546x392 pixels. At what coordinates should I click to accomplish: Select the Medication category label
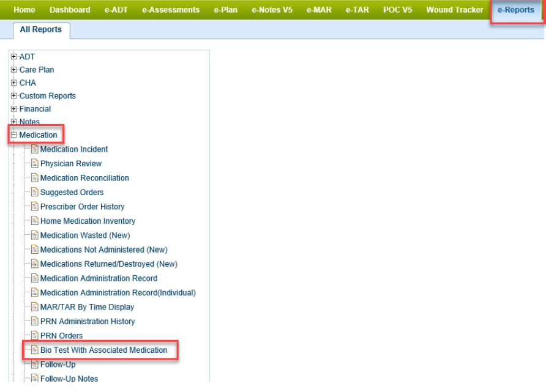point(39,135)
